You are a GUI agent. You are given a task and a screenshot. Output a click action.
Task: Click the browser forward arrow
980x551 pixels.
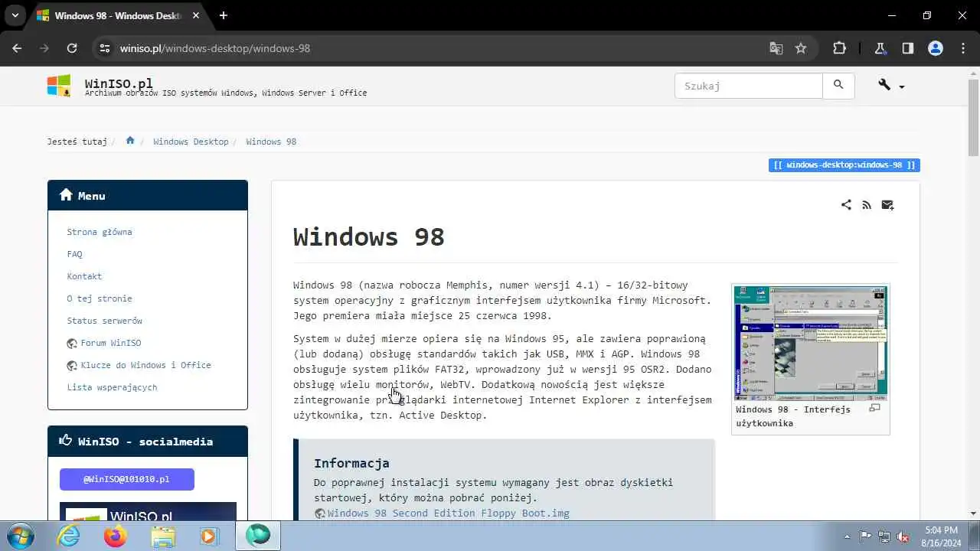click(44, 48)
